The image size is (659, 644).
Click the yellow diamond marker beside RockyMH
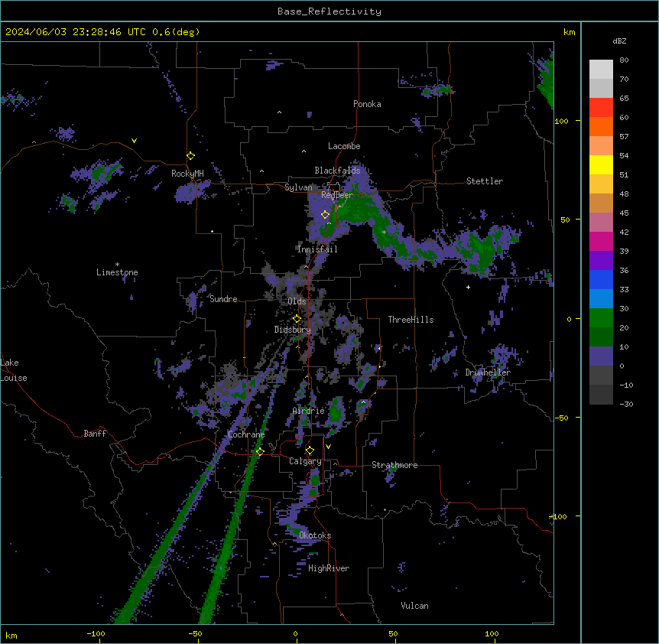pyautogui.click(x=190, y=156)
